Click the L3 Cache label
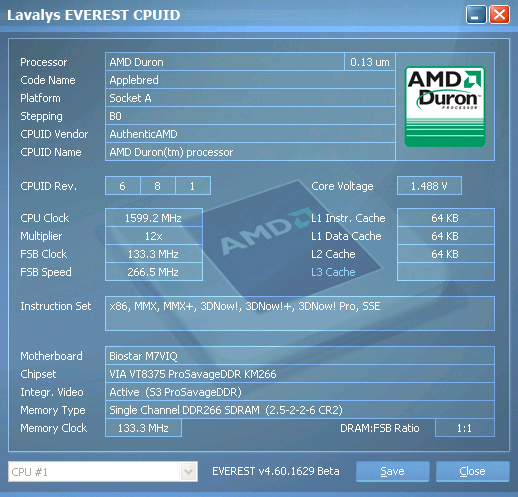Image resolution: width=518 pixels, height=497 pixels. 333,272
